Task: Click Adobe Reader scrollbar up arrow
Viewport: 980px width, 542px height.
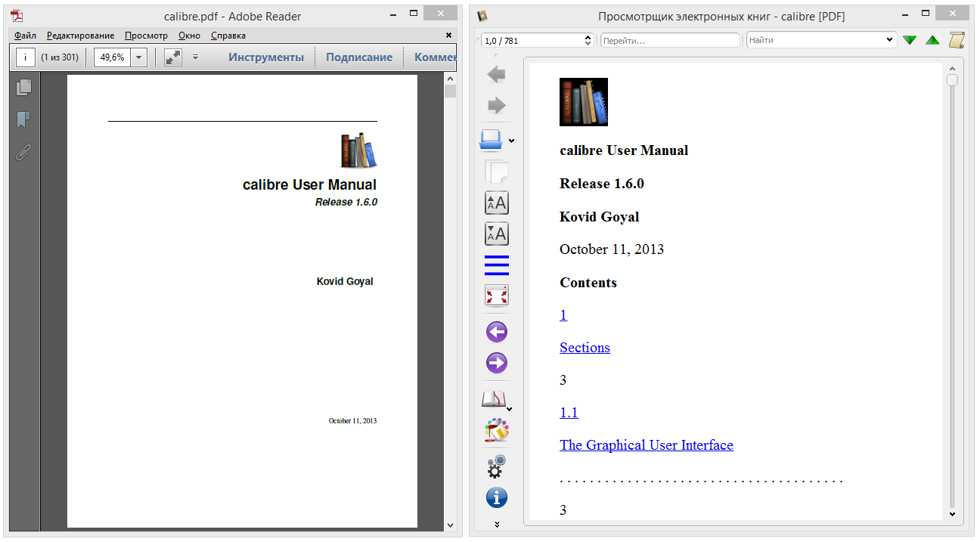Action: click(451, 78)
